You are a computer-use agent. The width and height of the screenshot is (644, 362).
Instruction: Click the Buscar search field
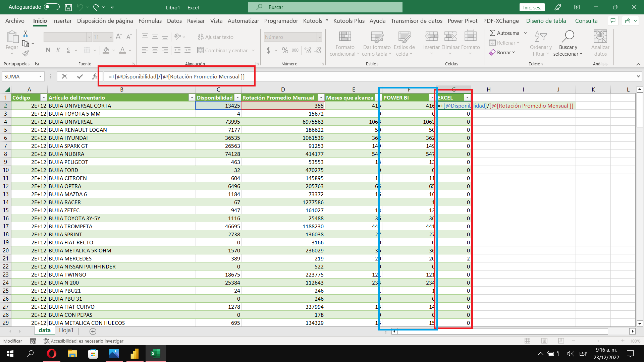click(325, 7)
